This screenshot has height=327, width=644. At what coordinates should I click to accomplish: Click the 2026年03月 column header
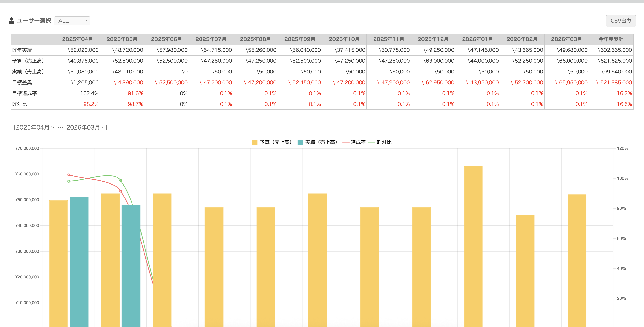tap(567, 39)
